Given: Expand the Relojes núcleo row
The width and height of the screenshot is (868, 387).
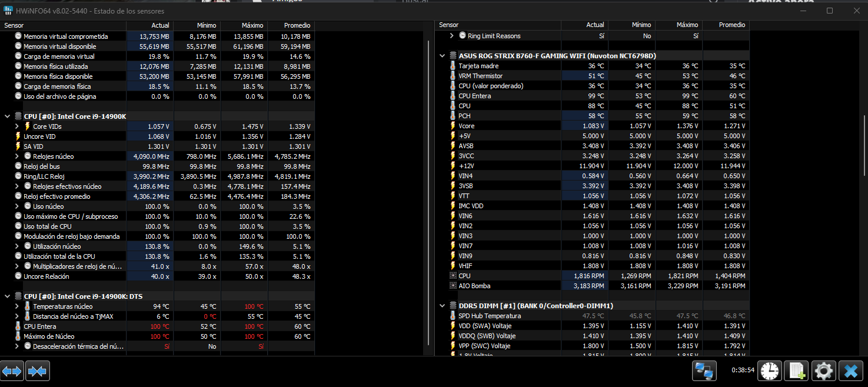Looking at the screenshot, I should coord(17,156).
